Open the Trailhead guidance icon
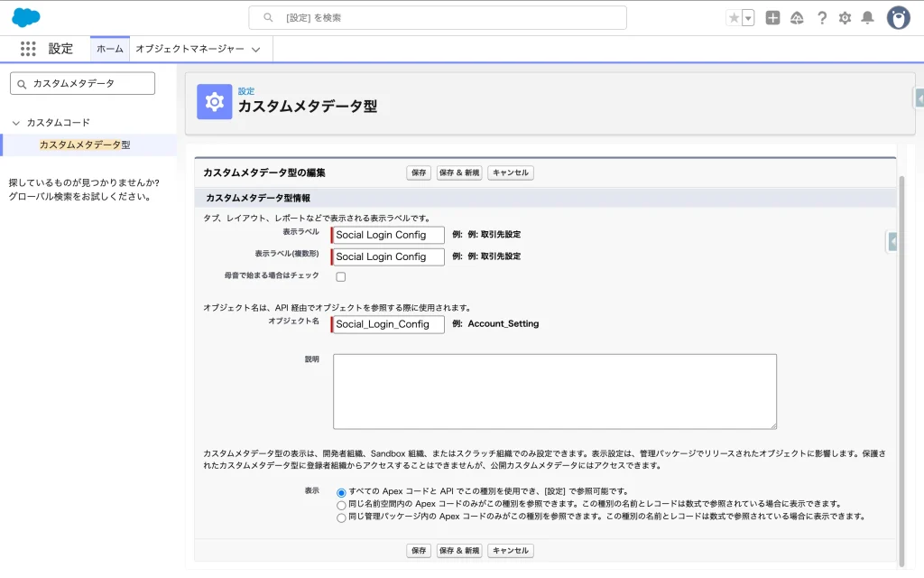 (797, 18)
